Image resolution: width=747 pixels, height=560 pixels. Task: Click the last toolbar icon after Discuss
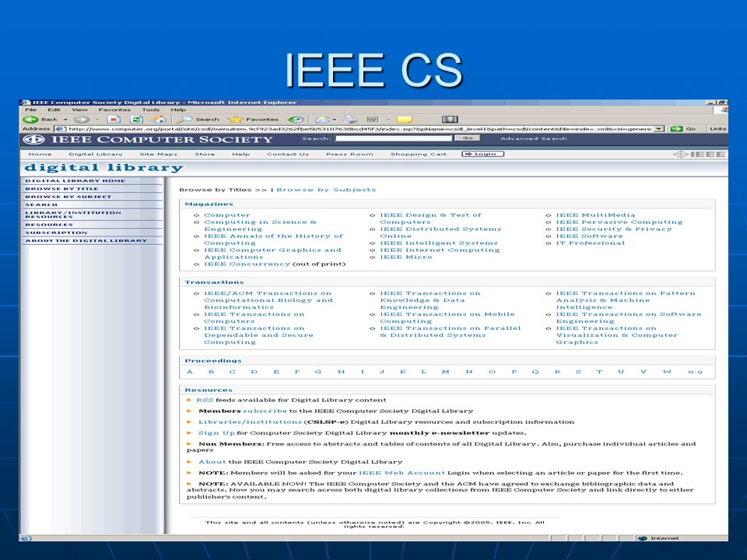[x=450, y=120]
